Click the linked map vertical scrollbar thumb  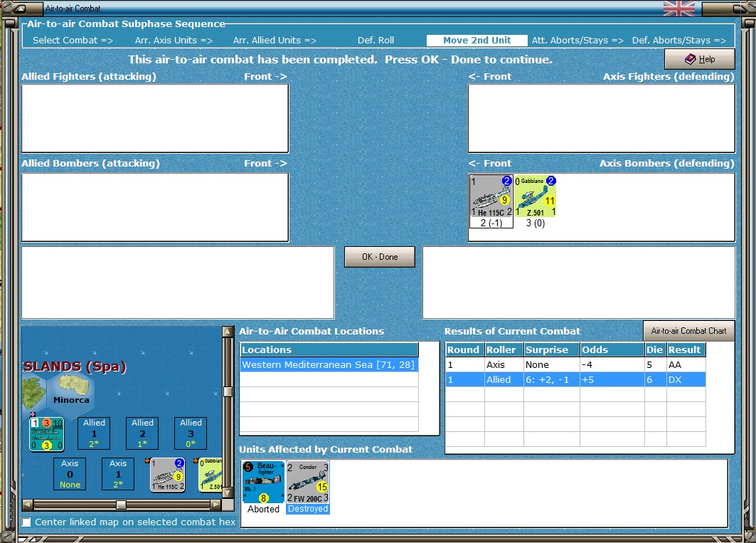[228, 391]
